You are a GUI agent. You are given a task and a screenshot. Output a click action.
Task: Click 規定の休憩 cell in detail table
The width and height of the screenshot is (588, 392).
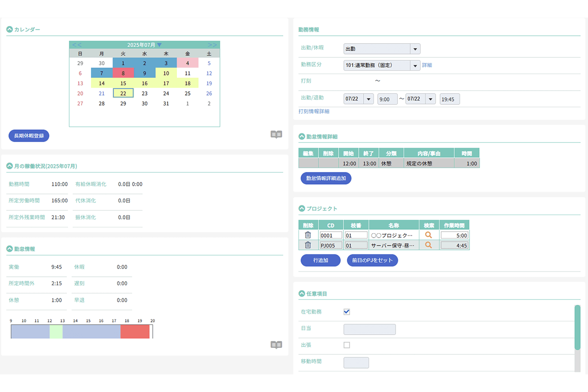tap(429, 163)
